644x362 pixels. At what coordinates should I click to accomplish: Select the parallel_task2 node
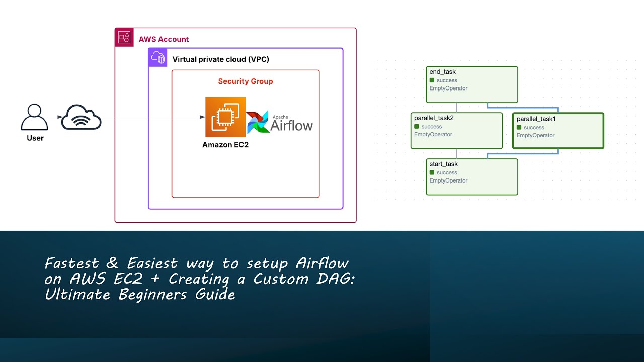(x=456, y=131)
